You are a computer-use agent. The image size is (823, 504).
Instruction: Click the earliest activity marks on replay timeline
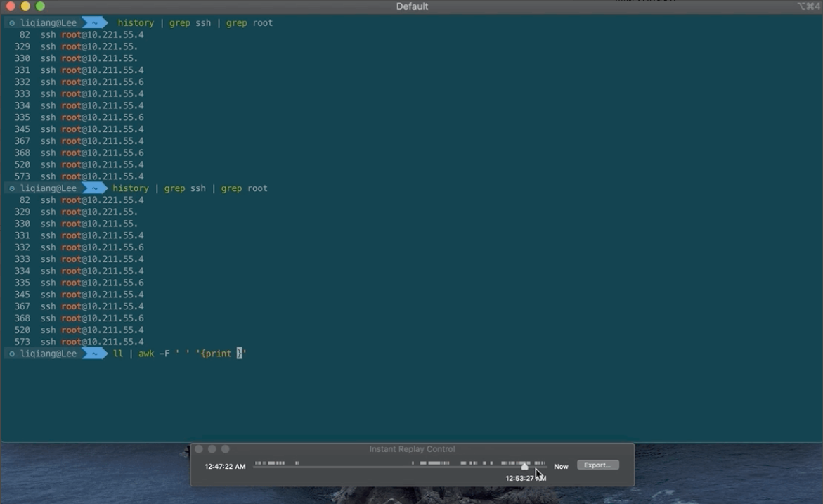[269, 463]
